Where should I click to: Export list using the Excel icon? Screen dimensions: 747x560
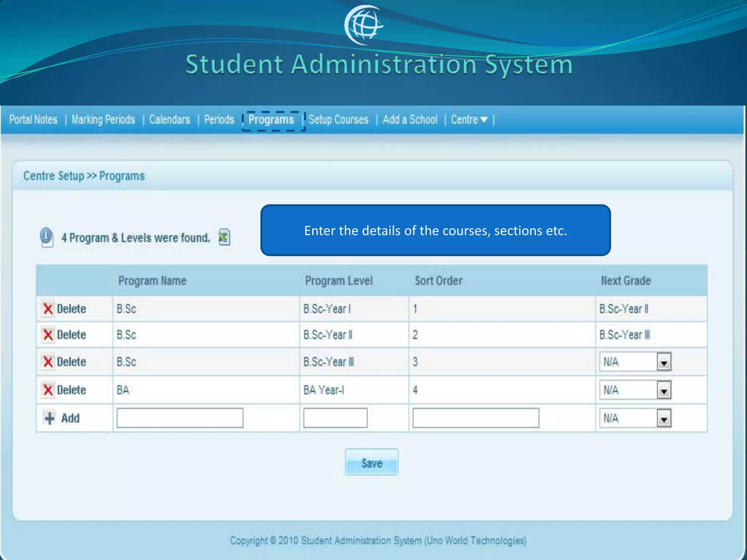coord(224,237)
